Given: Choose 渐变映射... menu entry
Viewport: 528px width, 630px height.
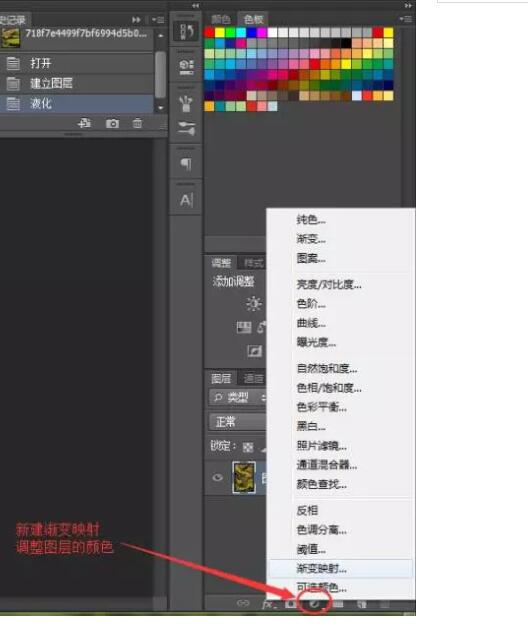Looking at the screenshot, I should pyautogui.click(x=340, y=569).
